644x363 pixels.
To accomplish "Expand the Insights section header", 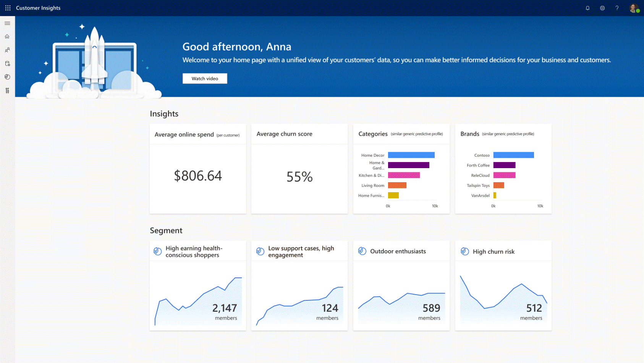I will [x=164, y=113].
